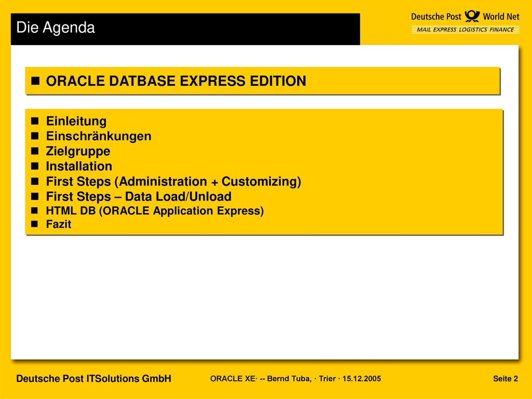Click the page number "Seite 2"

pyautogui.click(x=506, y=379)
